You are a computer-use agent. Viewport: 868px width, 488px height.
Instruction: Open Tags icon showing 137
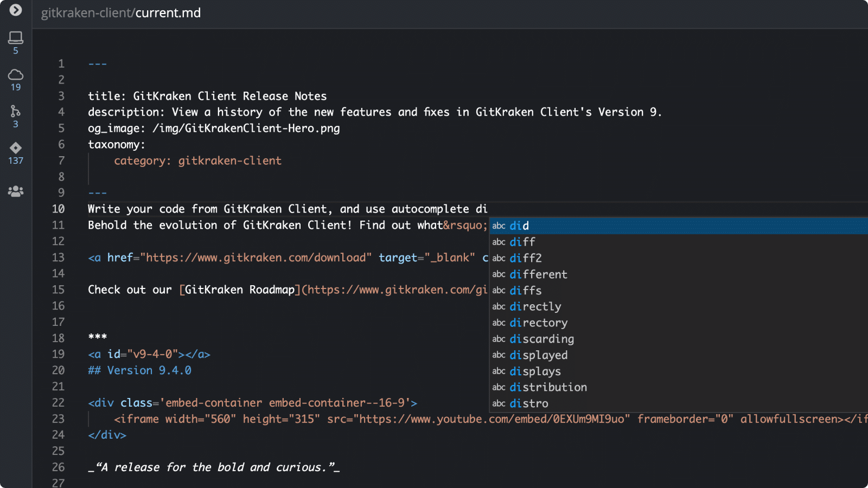(x=16, y=153)
